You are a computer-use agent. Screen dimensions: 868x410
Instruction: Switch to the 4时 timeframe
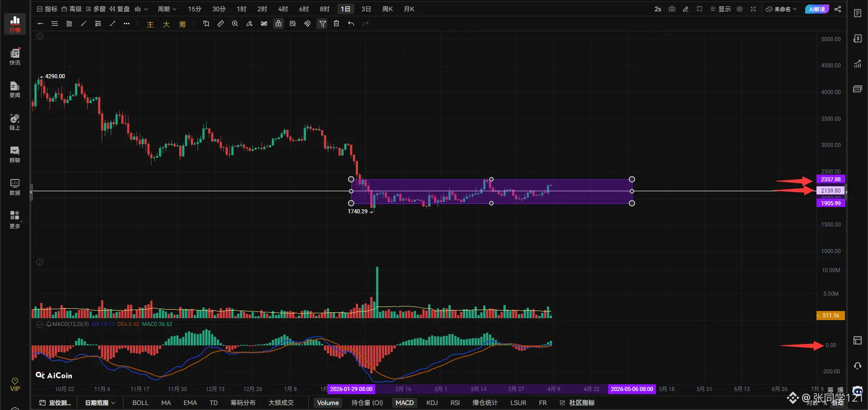pyautogui.click(x=283, y=9)
